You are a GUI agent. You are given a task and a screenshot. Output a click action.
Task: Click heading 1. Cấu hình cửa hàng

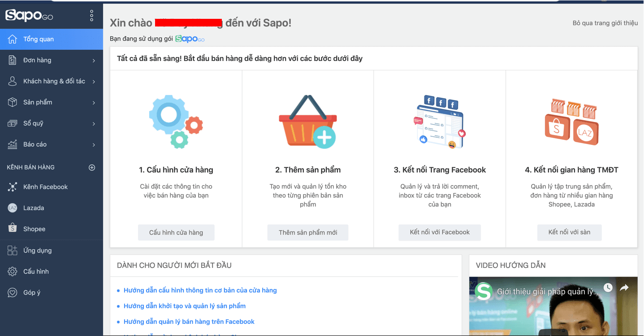[176, 170]
